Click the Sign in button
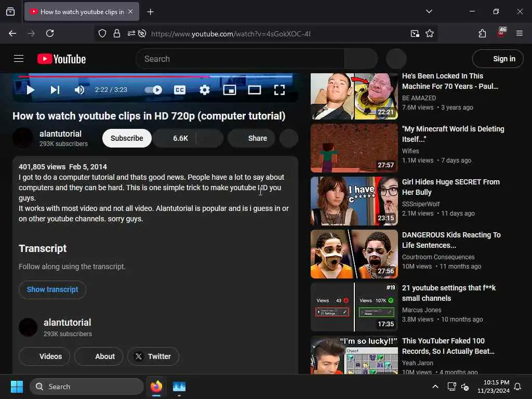 (498, 59)
